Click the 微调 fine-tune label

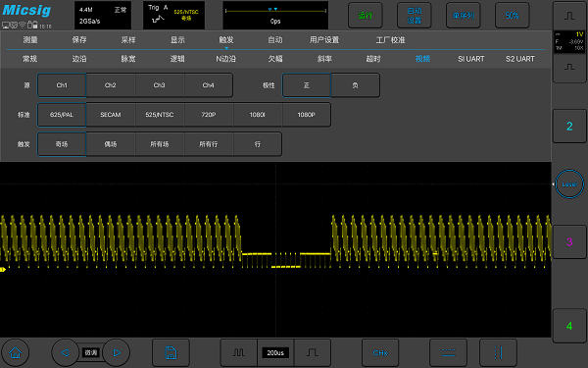coord(91,352)
